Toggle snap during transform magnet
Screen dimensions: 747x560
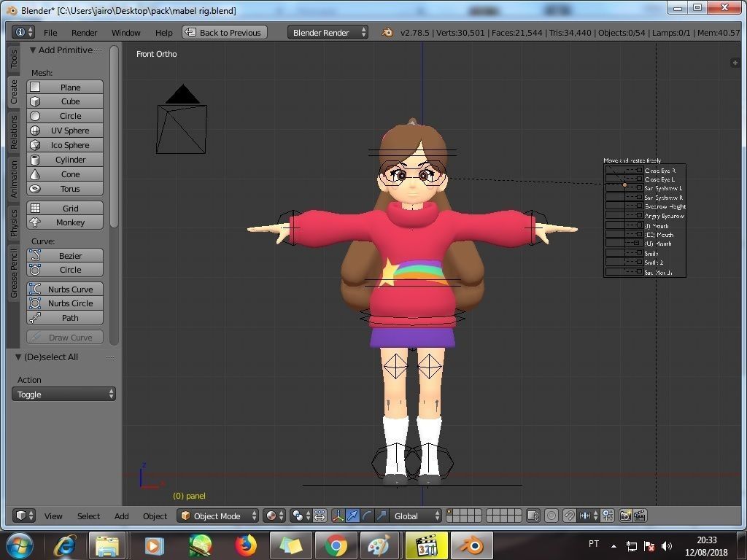coord(569,516)
